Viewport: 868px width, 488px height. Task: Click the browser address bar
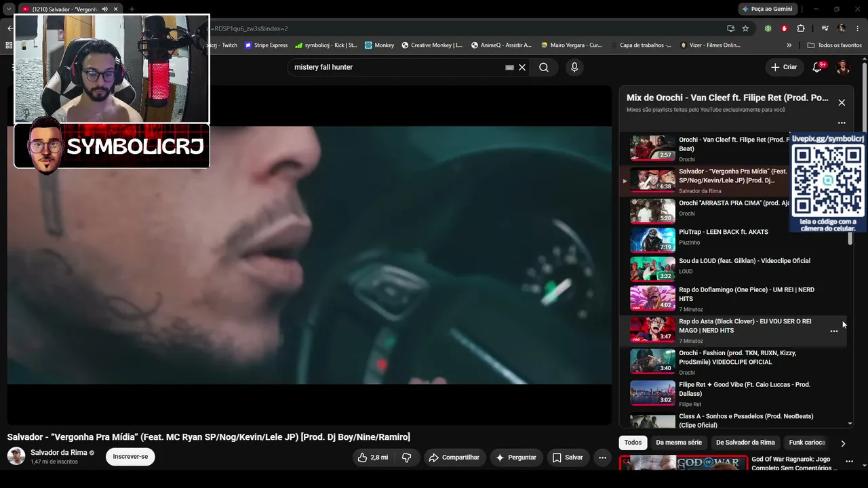[461, 28]
